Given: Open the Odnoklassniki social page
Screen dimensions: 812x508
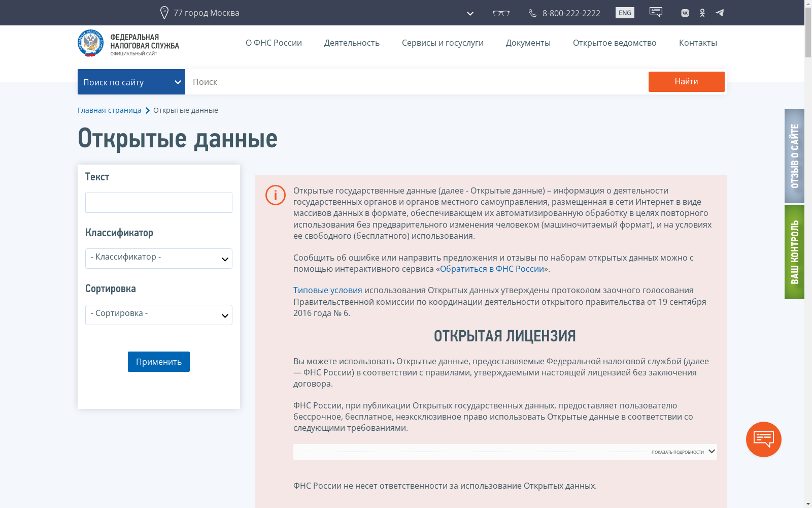Looking at the screenshot, I should click(x=702, y=13).
